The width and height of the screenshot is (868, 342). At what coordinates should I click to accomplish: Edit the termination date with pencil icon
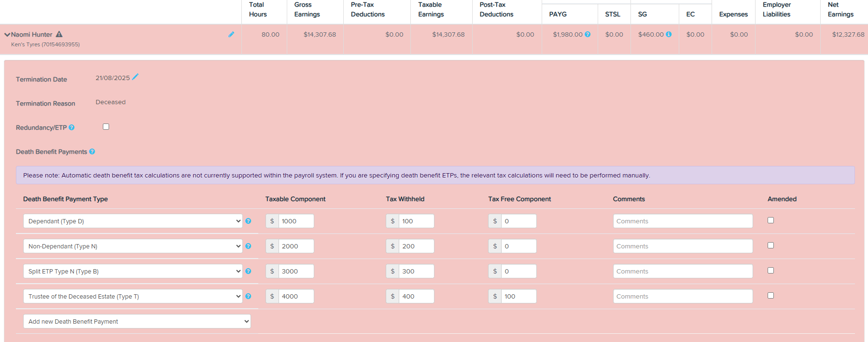[x=135, y=77]
